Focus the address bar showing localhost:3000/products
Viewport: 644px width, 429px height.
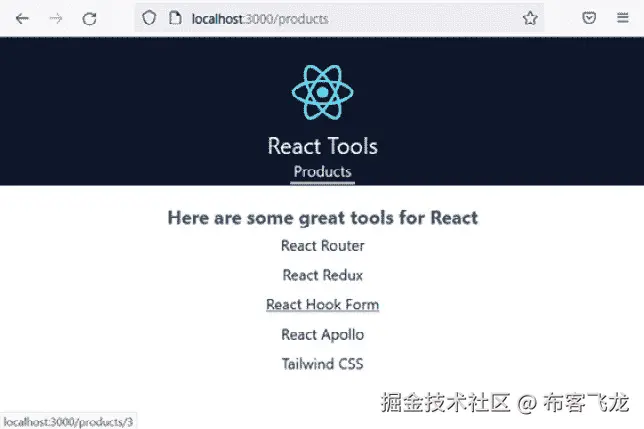[339, 18]
